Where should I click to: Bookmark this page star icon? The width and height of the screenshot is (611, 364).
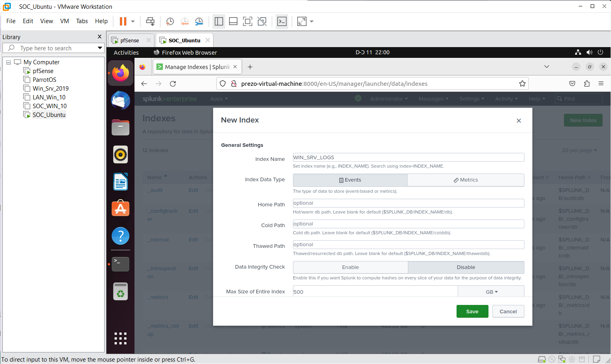pos(522,84)
